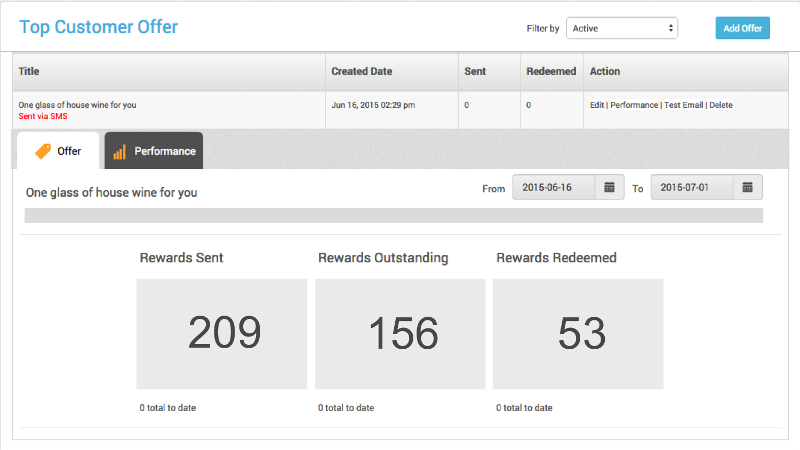Expand the Filter by Active dropdown
This screenshot has width=800, height=450.
point(621,28)
